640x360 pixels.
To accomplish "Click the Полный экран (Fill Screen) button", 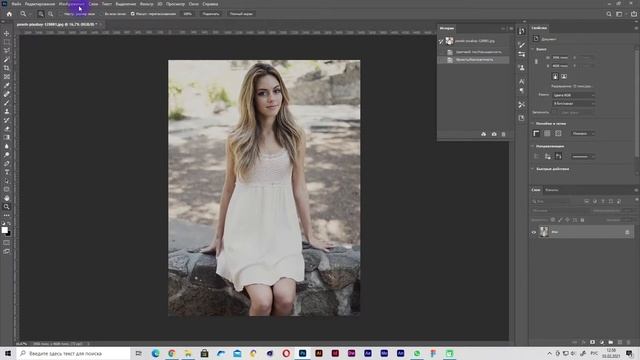I will [241, 14].
